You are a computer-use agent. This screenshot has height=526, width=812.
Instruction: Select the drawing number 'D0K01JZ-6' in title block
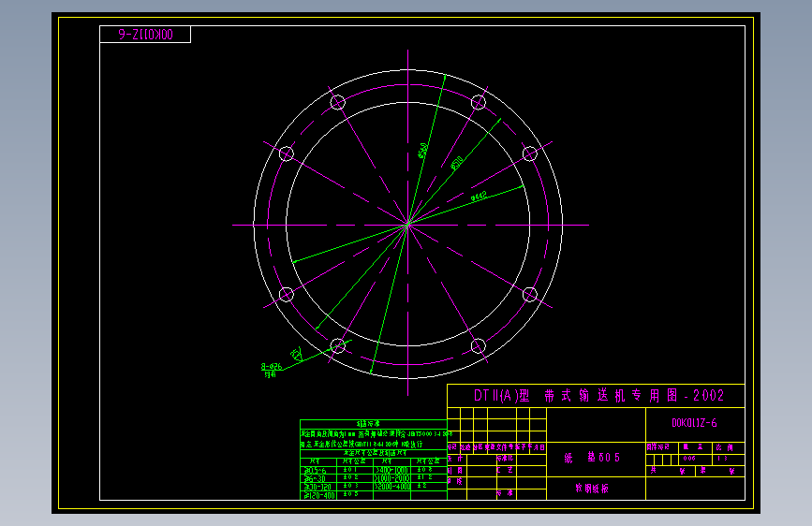click(x=694, y=423)
